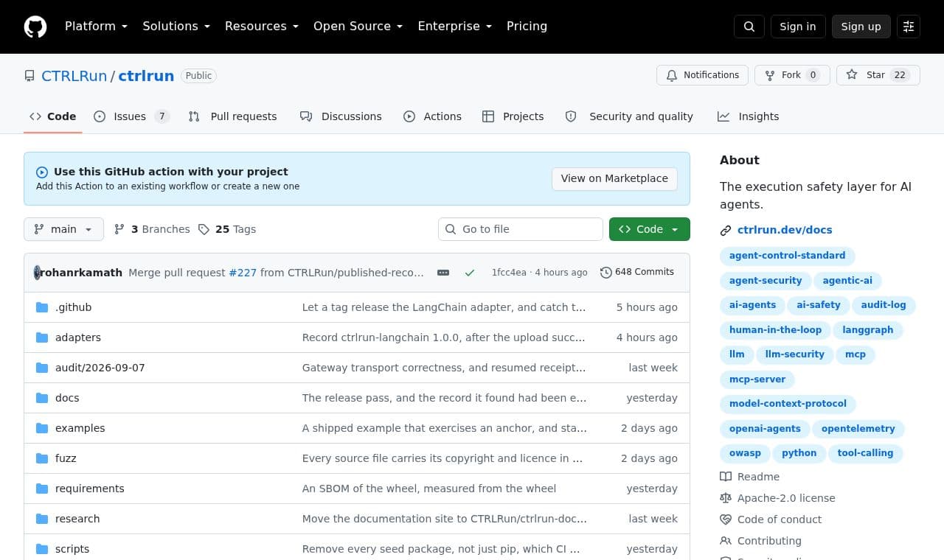Viewport: 944px width, 560px height.
Task: Open appearance settings icon in header
Action: pos(909,27)
